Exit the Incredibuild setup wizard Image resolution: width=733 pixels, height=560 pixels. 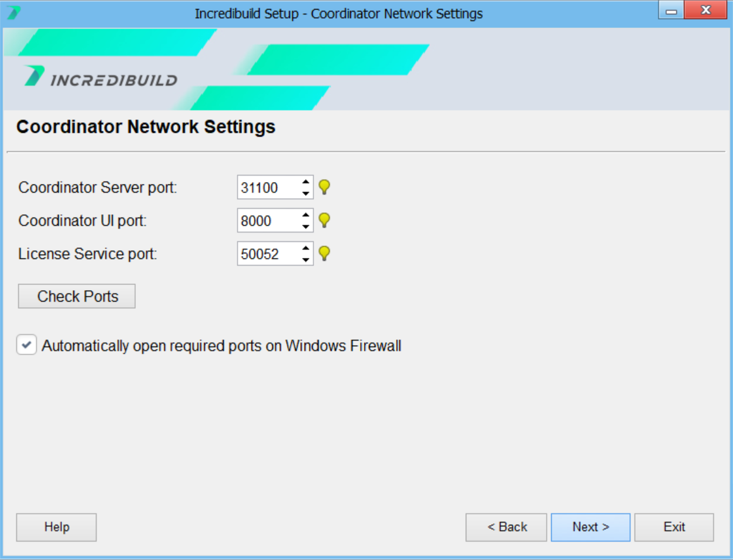[x=674, y=527]
